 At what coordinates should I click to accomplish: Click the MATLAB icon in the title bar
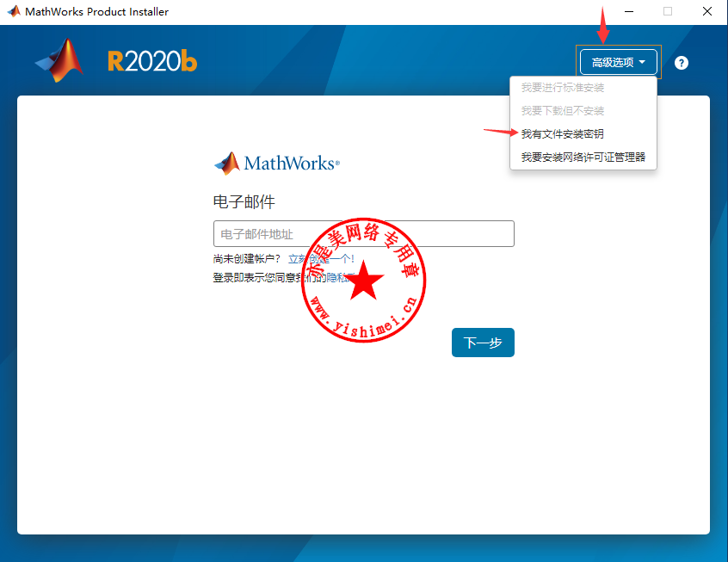pos(14,11)
